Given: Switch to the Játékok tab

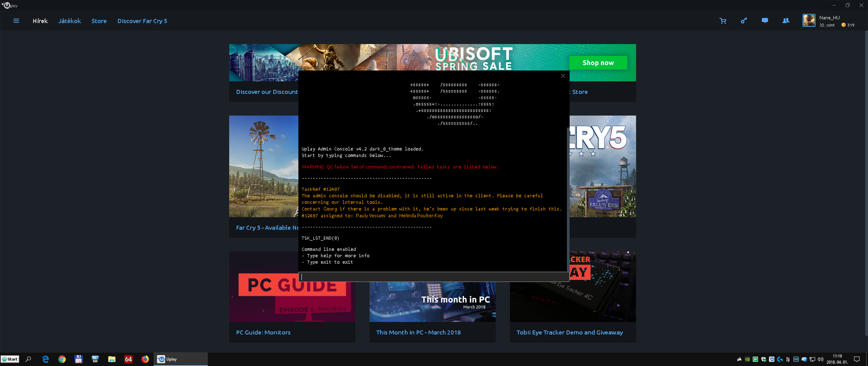Looking at the screenshot, I should click(69, 21).
